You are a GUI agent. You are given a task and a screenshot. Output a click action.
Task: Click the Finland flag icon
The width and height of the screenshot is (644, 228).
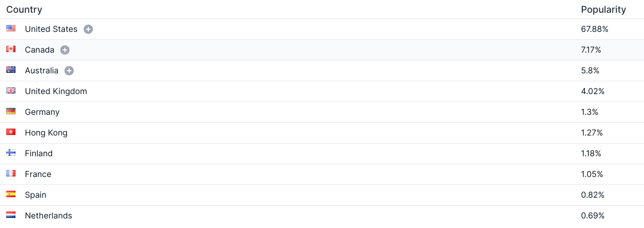[x=11, y=153]
